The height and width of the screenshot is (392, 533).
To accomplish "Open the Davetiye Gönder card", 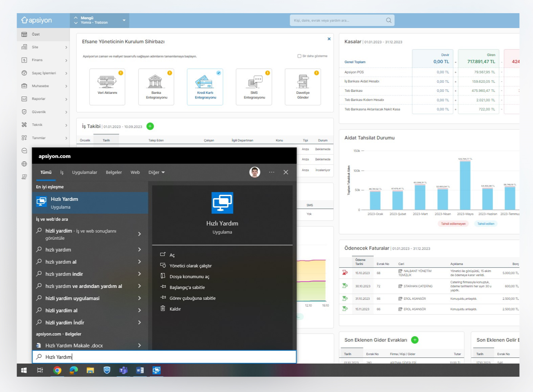I will 303,87.
